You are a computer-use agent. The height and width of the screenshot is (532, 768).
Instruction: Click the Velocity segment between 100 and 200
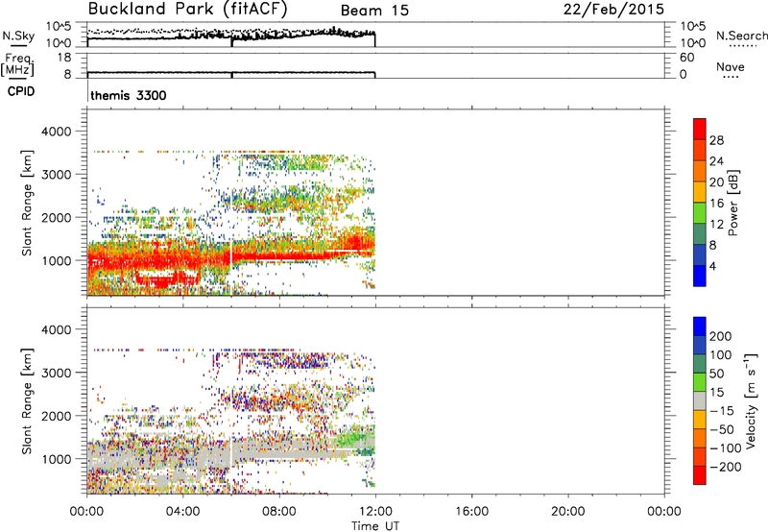click(x=700, y=345)
